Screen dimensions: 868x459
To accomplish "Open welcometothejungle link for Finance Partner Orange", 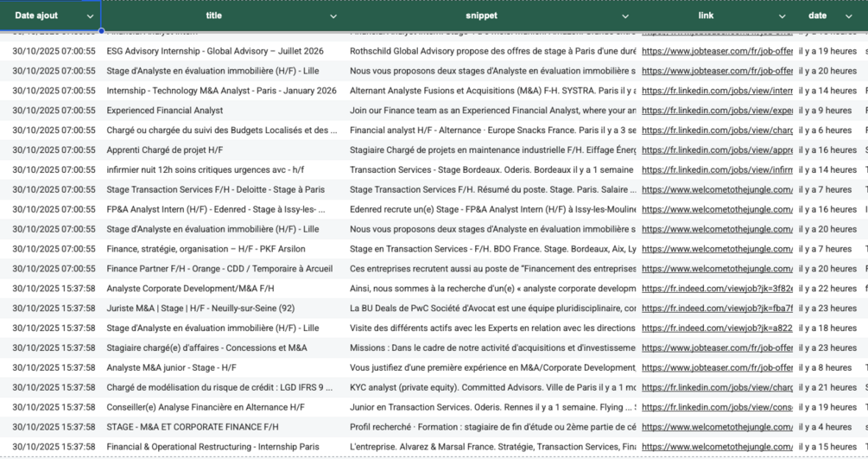I will click(x=717, y=268).
